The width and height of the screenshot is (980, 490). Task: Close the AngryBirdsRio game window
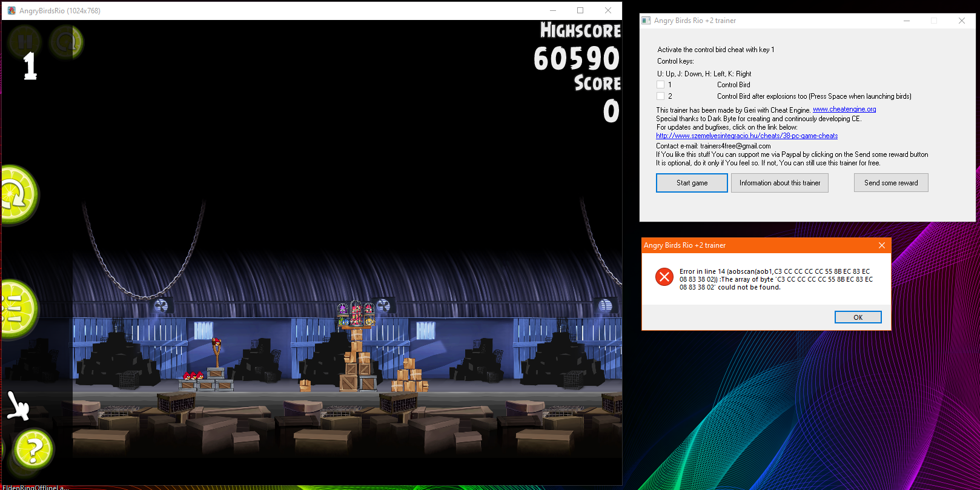pyautogui.click(x=608, y=10)
